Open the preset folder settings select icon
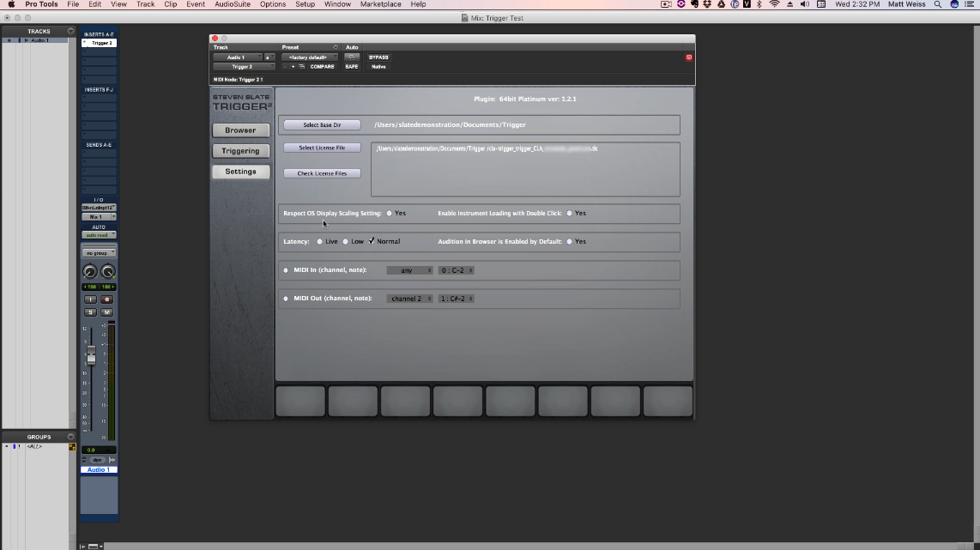980x550 pixels. click(x=301, y=67)
